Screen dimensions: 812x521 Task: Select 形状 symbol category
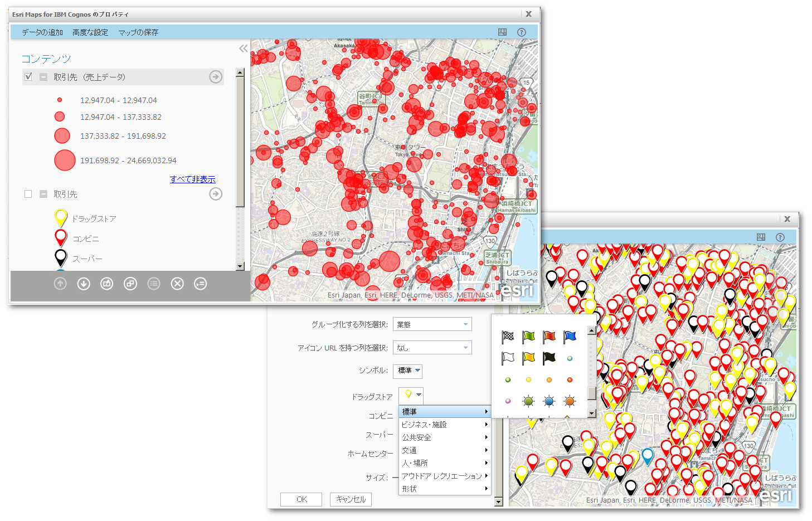click(445, 489)
